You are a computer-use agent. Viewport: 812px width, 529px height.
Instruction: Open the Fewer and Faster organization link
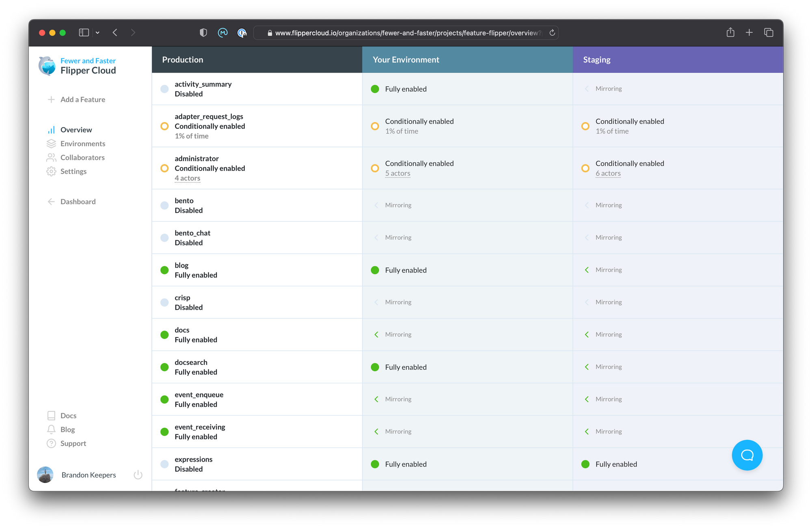point(88,60)
